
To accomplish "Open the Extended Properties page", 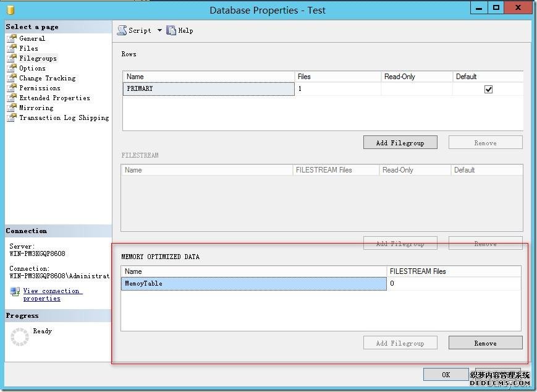I will [54, 98].
